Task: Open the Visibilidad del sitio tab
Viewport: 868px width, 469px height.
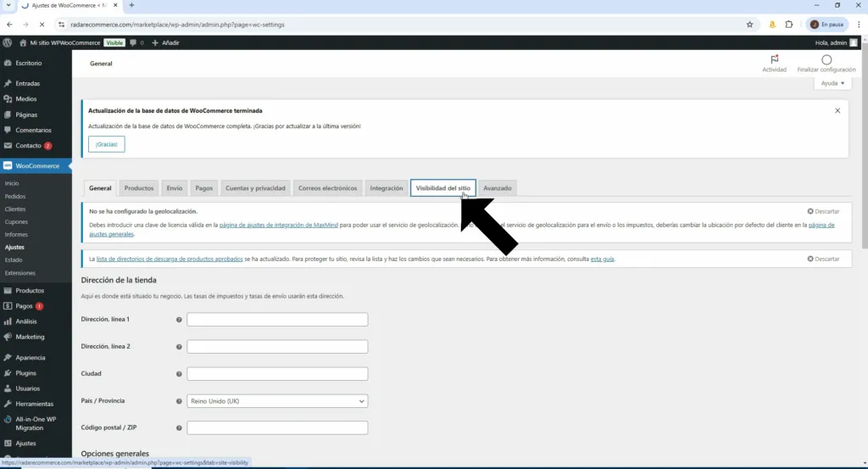Action: (442, 188)
